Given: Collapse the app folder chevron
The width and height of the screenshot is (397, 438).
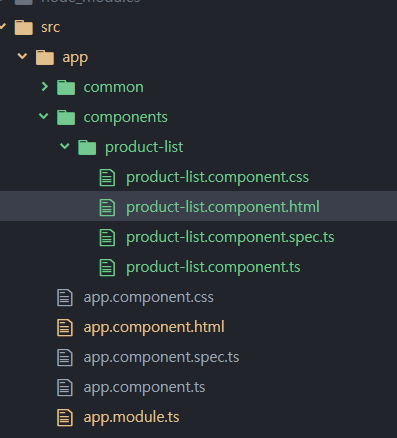Looking at the screenshot, I should (x=22, y=56).
